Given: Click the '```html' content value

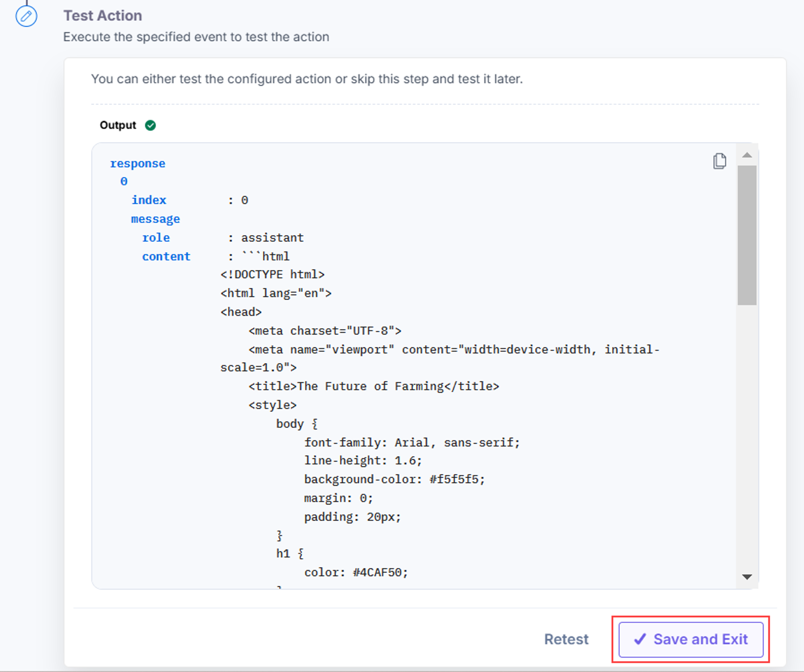Looking at the screenshot, I should 265,256.
